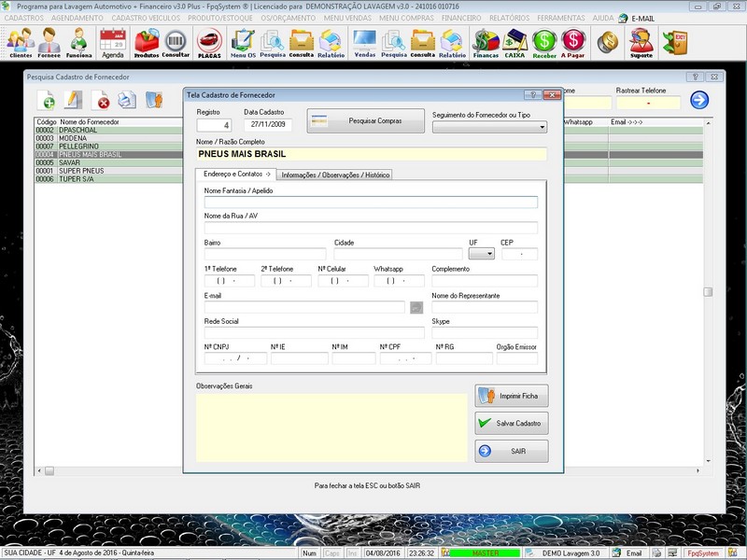
Task: Click Pesquisa icon next to Menu OS
Action: (273, 43)
